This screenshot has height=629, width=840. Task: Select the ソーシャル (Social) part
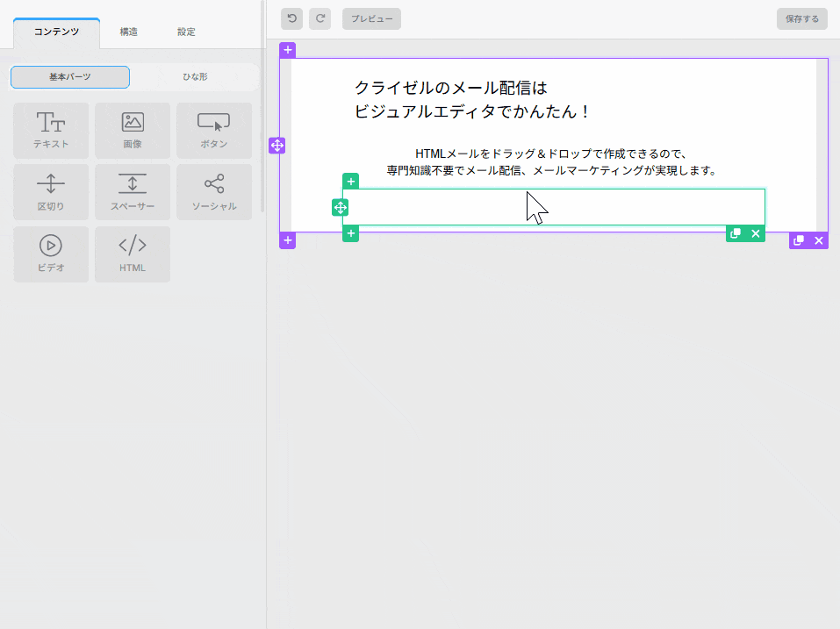(214, 192)
